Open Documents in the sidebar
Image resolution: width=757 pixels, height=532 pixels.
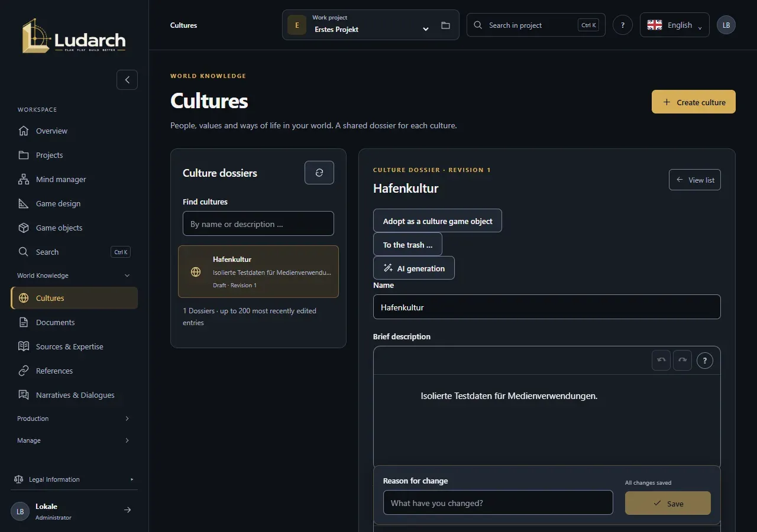pos(74,322)
